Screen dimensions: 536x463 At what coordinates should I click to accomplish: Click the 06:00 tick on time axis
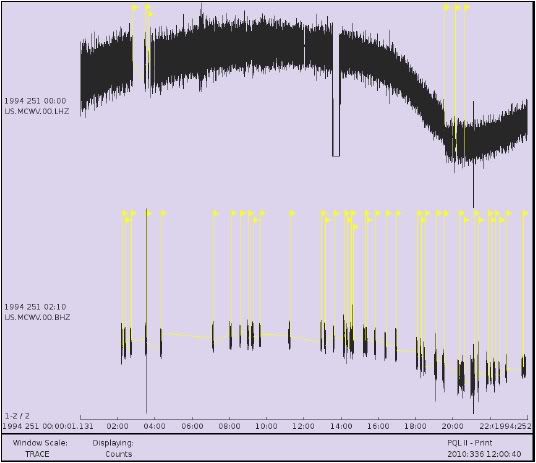point(192,426)
